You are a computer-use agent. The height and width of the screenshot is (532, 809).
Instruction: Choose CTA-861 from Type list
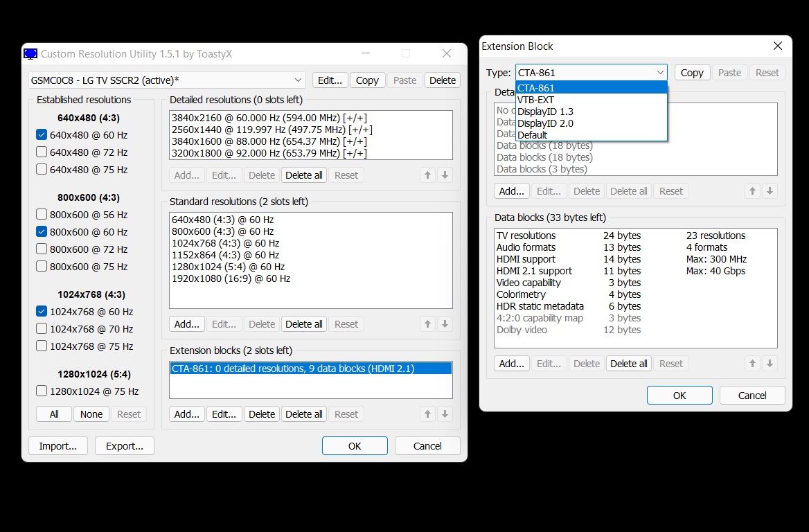[592, 88]
